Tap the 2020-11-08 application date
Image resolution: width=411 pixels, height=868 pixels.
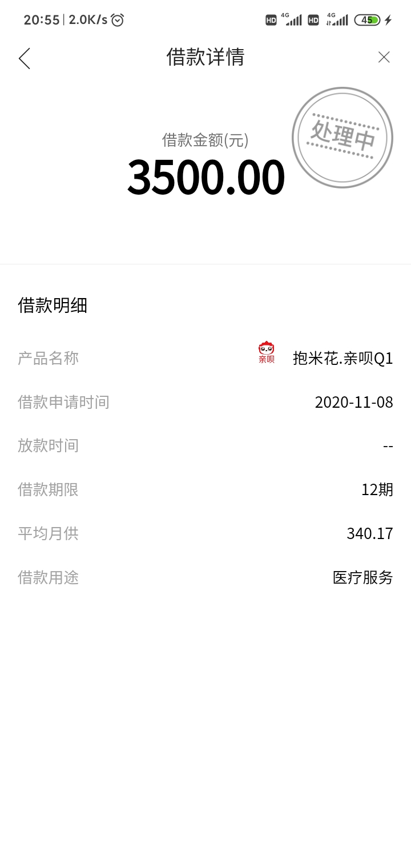pyautogui.click(x=354, y=402)
